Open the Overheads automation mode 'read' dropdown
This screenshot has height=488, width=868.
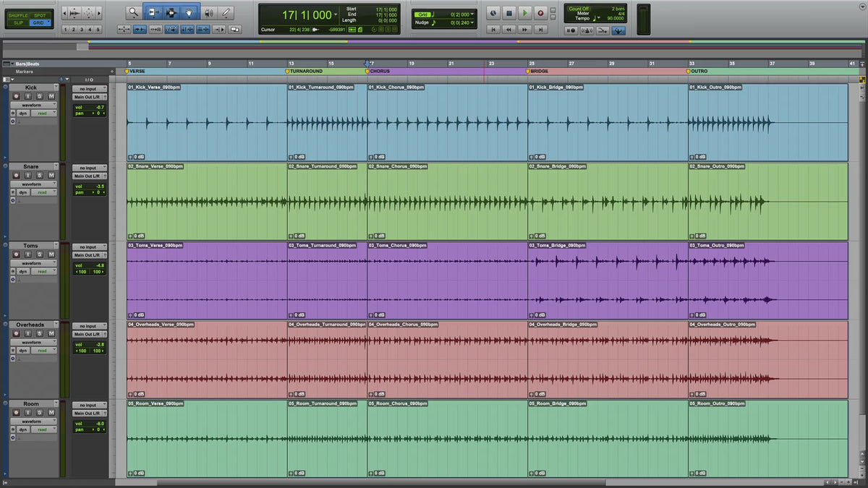tap(43, 350)
